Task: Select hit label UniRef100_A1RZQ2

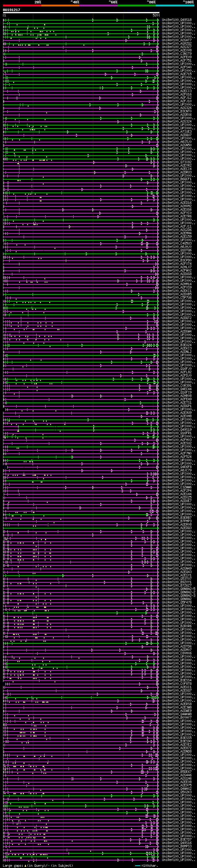Action: 177,43
